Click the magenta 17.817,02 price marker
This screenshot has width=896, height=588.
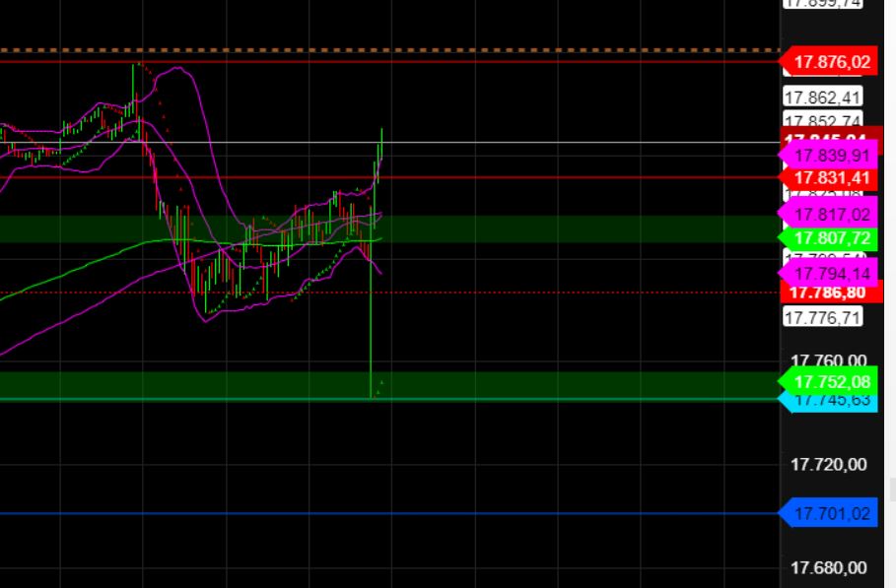(834, 214)
